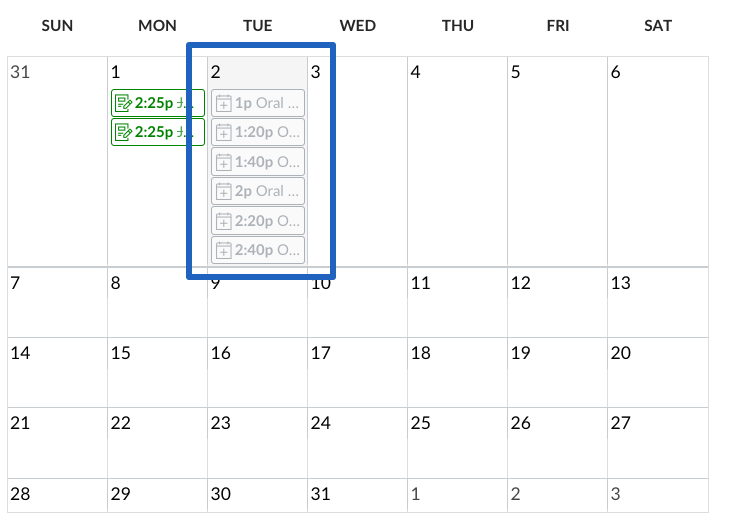Click the calendar icon on the 2:20p event
The width and height of the screenshot is (729, 523).
click(x=224, y=221)
